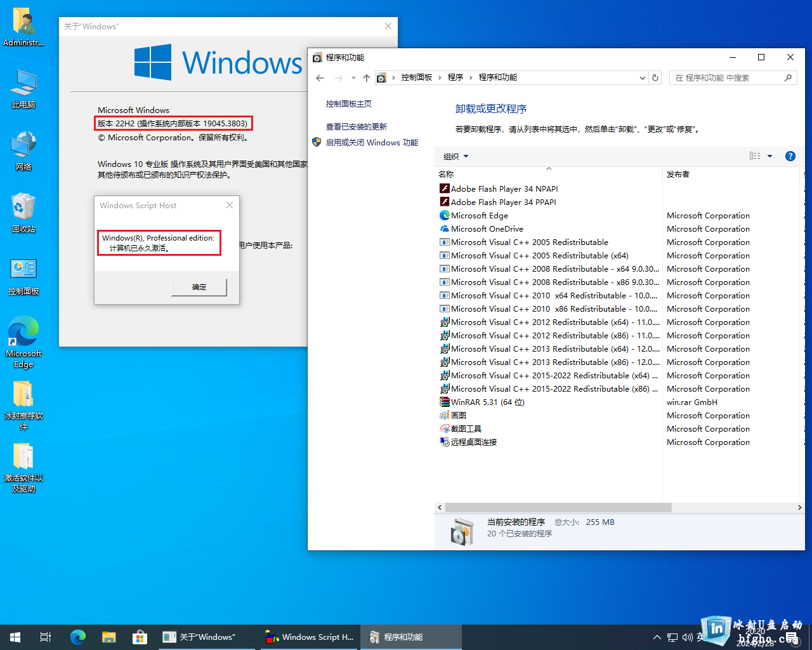Viewport: 812px width, 650px height.
Task: Select Visual C++ 2013 Redistributable (x86) entry
Action: pos(549,362)
